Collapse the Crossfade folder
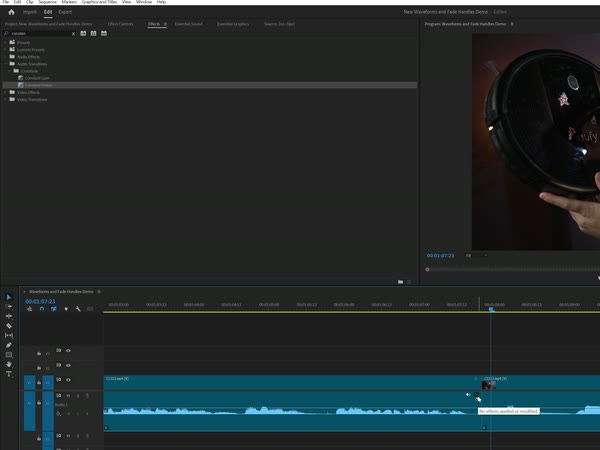Image resolution: width=600 pixels, height=450 pixels. pos(10,71)
